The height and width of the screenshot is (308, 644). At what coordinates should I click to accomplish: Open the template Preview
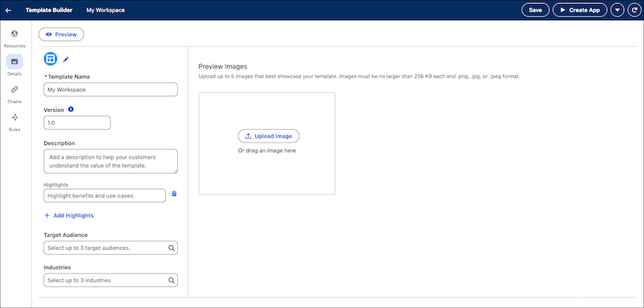[x=61, y=35]
